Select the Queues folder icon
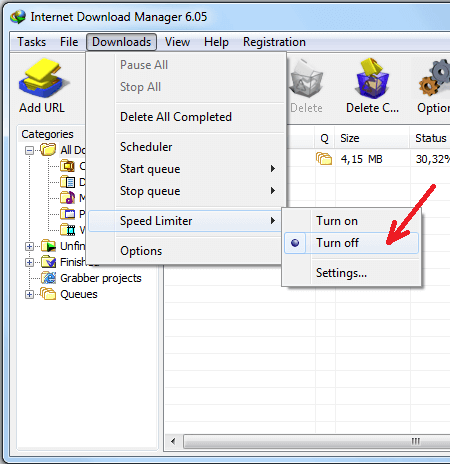Image resolution: width=450 pixels, height=464 pixels. click(48, 294)
